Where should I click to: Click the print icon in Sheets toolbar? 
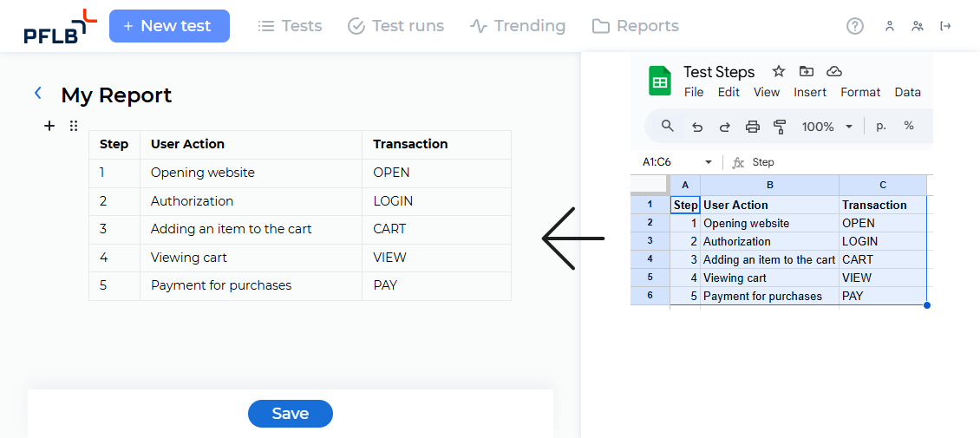753,127
